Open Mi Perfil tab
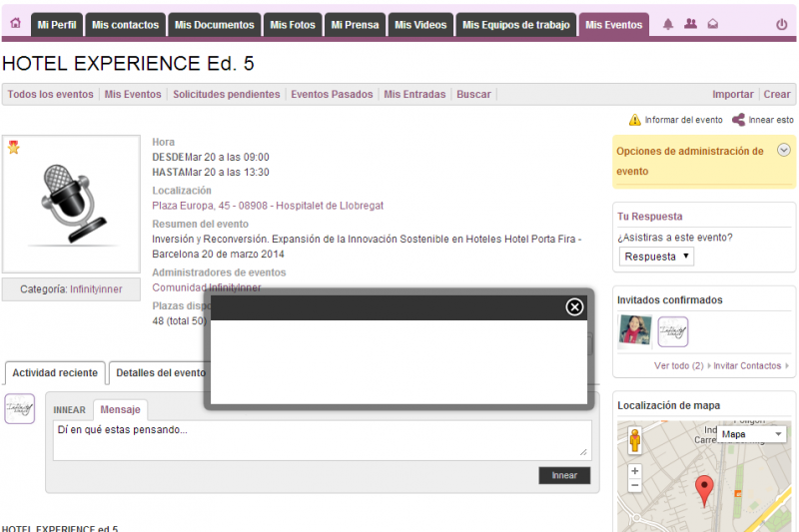799x532 pixels. [57, 25]
